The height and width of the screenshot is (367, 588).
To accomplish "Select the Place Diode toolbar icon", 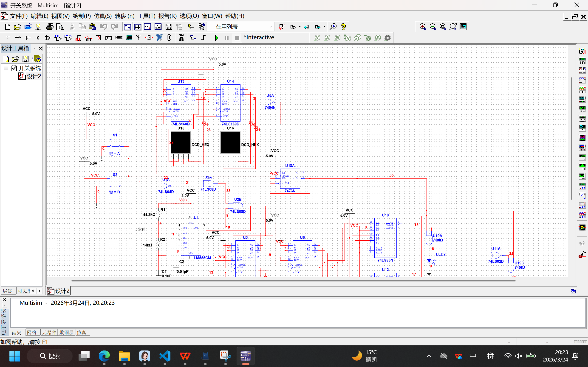I will 28,38.
